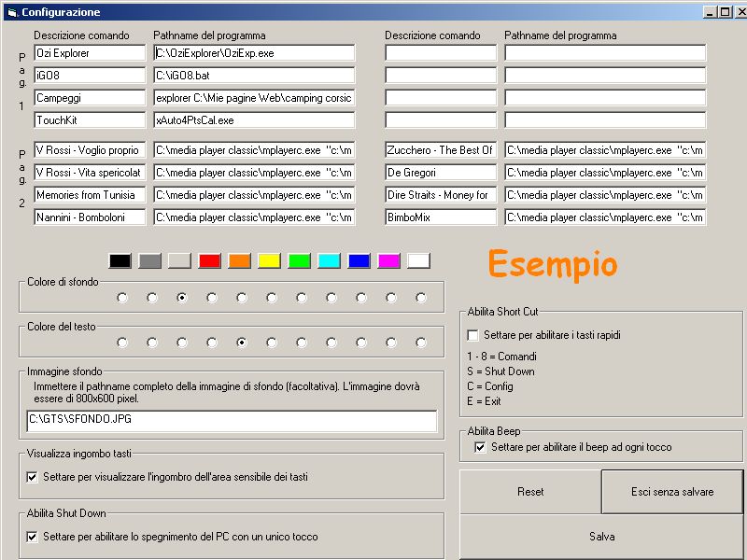Click the cyan color swatch
Screen dimensions: 747x560
pos(329,261)
